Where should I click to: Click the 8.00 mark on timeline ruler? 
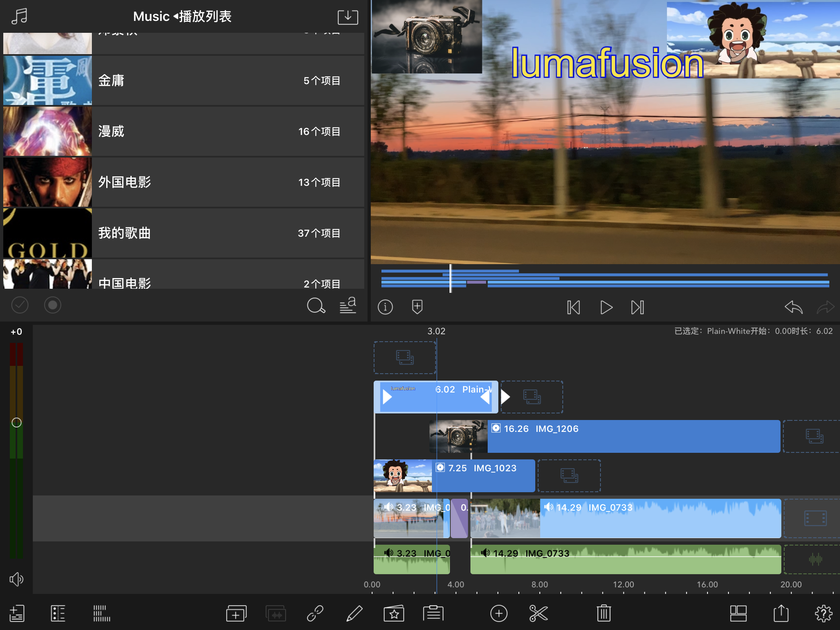pyautogui.click(x=539, y=584)
